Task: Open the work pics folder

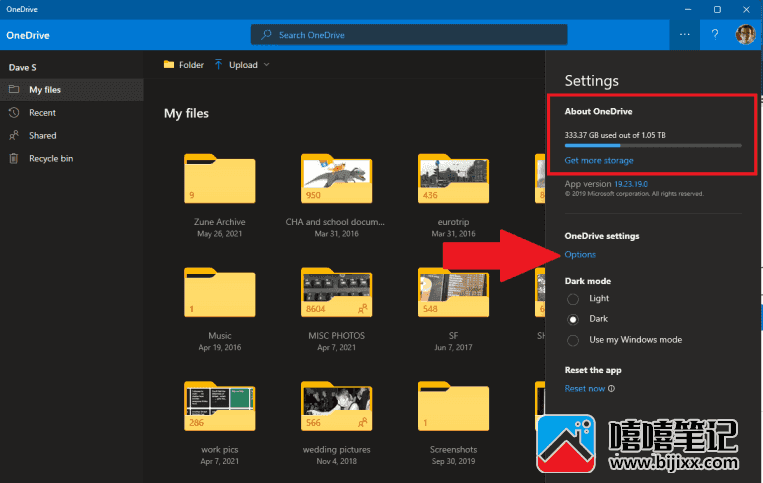Action: pyautogui.click(x=219, y=406)
